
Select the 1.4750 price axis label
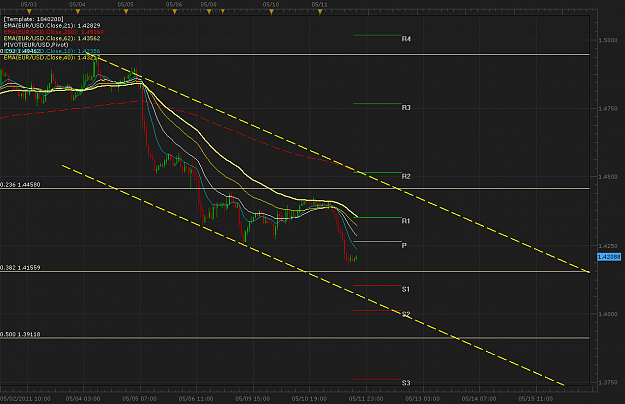coord(608,108)
